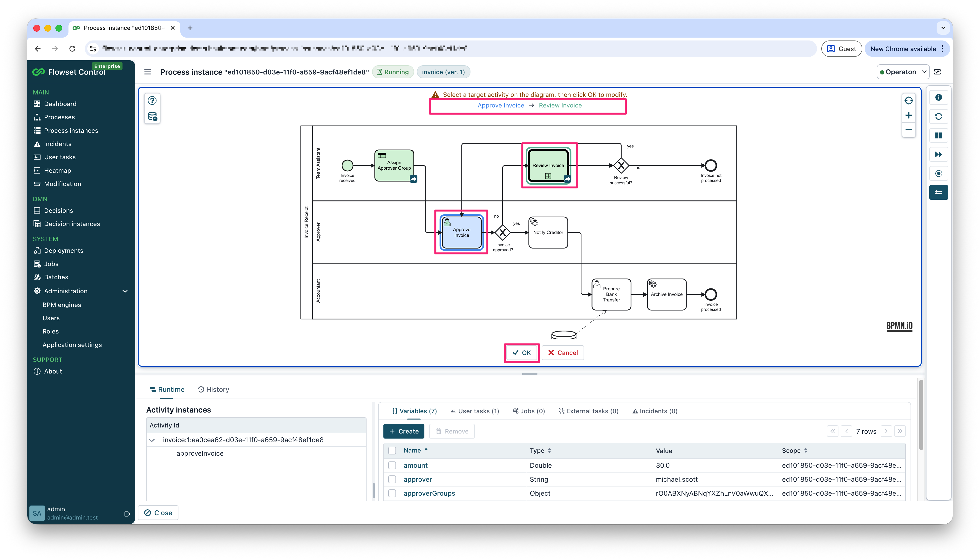Check the approverGroups variable row
Screen dimensions: 980x560
392,493
